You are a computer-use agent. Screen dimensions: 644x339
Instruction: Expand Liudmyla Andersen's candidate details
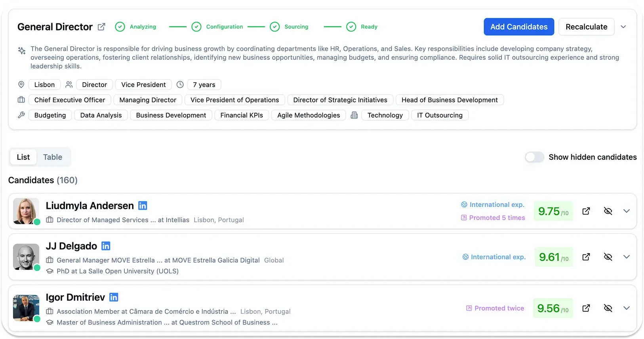(x=626, y=211)
